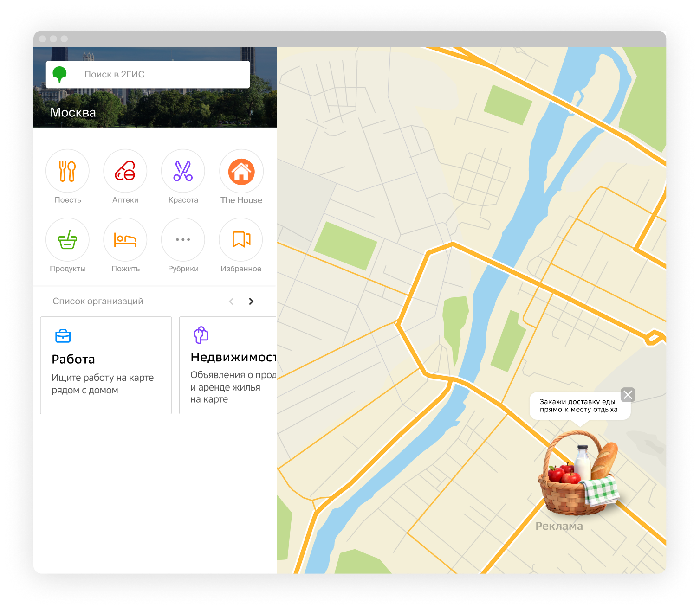Screen dimensions: 700x610
Task: Open the Недвижимость card
Action: click(x=228, y=365)
